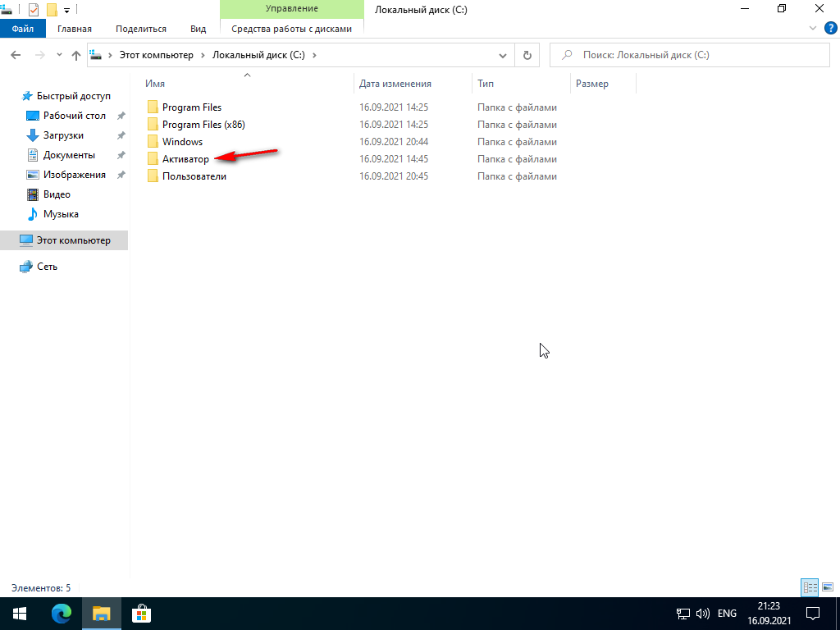Change input language from ENG
This screenshot has height=630, width=840.
click(x=727, y=614)
